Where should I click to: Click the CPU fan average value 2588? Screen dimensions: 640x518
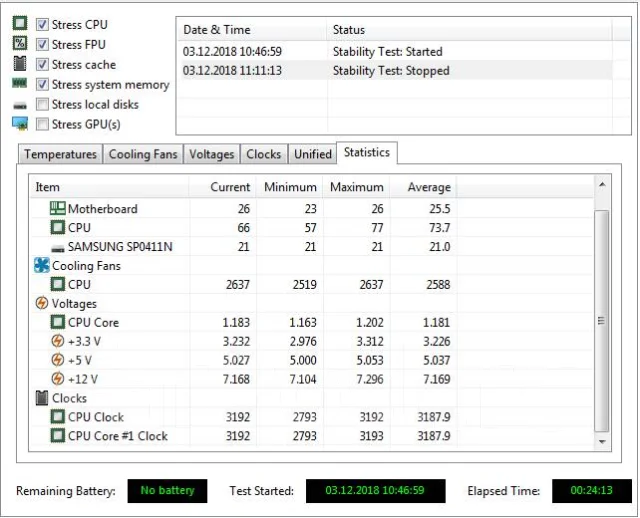[438, 284]
